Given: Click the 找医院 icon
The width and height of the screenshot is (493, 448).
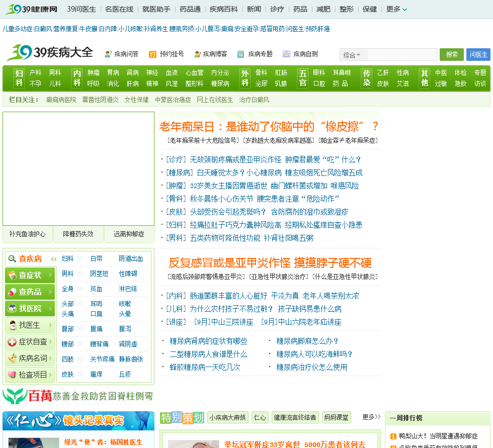Looking at the screenshot, I should tap(12, 308).
